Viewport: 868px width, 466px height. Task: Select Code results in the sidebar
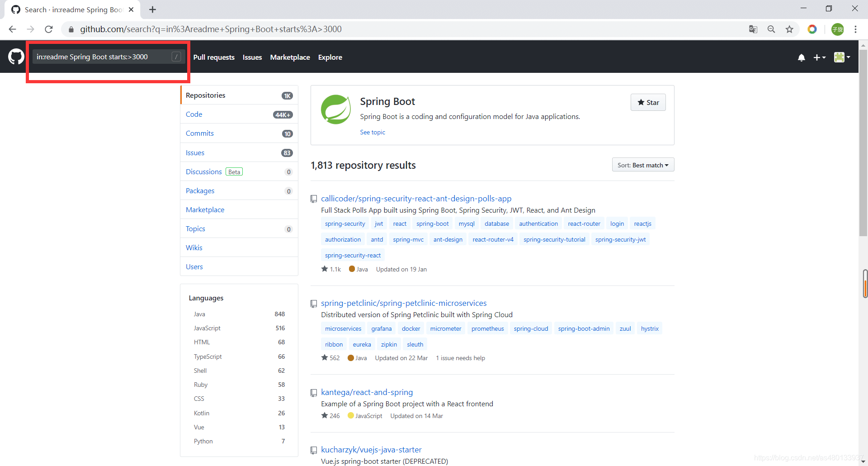(239, 114)
